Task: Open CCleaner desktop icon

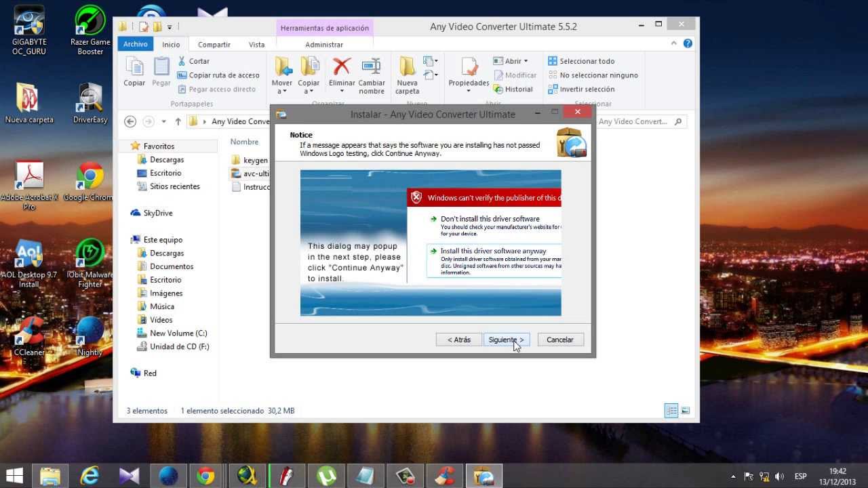Action: point(29,336)
